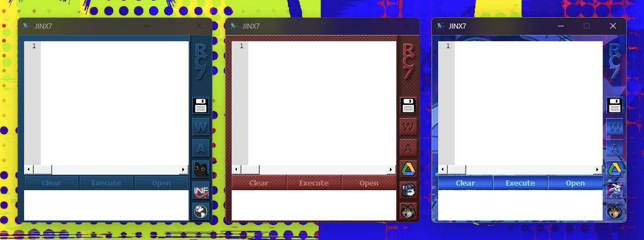Click the floppy disk save icon in dark teal window

coord(201,105)
